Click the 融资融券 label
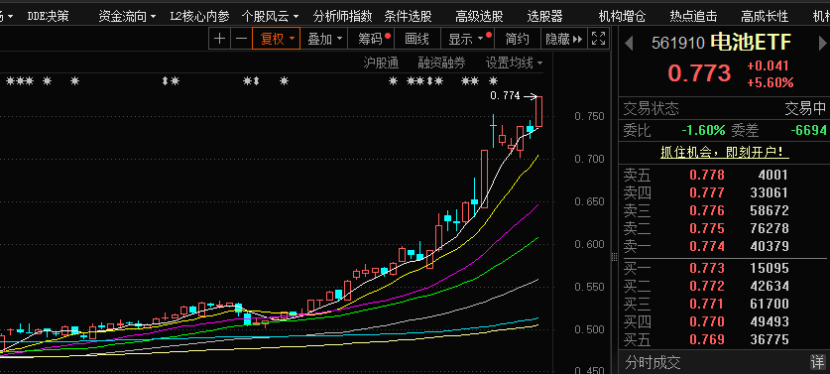 tap(441, 63)
